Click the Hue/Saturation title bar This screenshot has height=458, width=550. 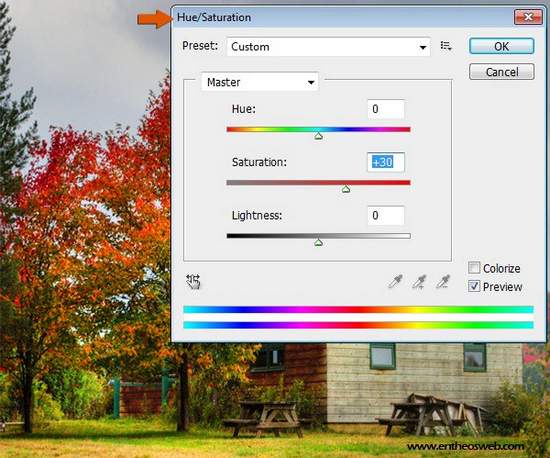pyautogui.click(x=344, y=17)
